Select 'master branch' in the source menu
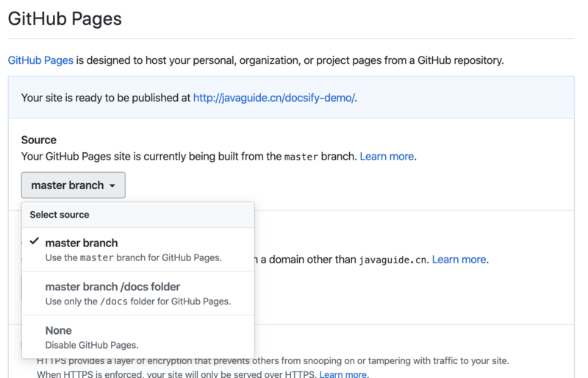This screenshot has height=378, width=588. pos(82,243)
